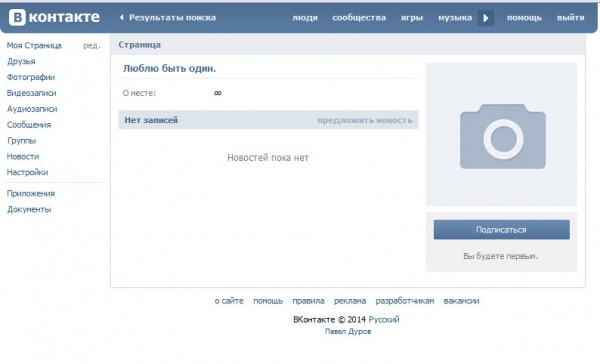Open the люди header menu
Image resolution: width=600 pixels, height=364 pixels.
coord(305,18)
